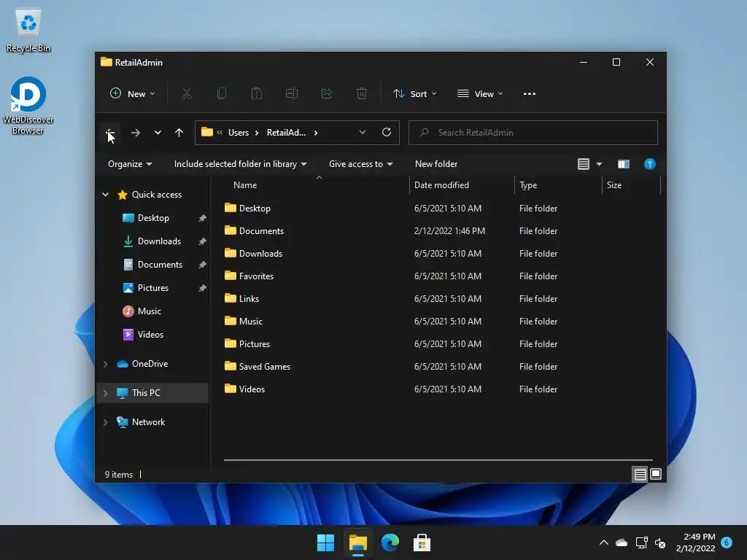Open the clock and date flyout

tap(695, 542)
